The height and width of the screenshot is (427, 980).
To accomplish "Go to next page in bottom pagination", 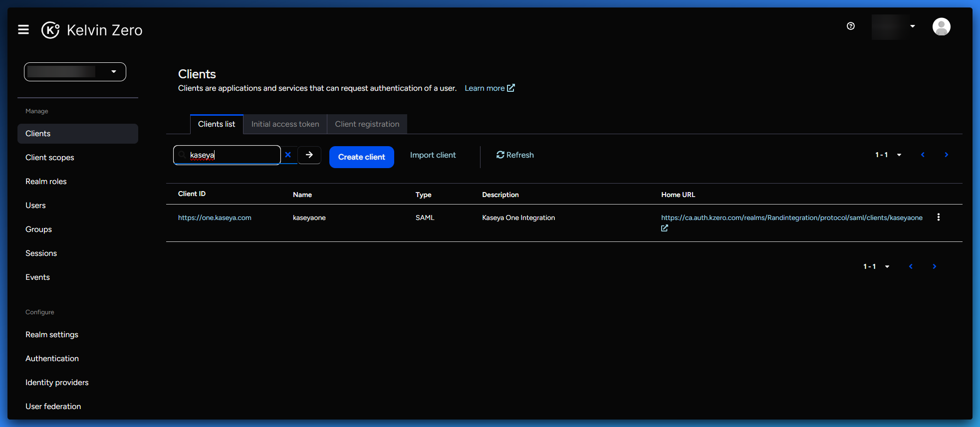I will point(934,266).
